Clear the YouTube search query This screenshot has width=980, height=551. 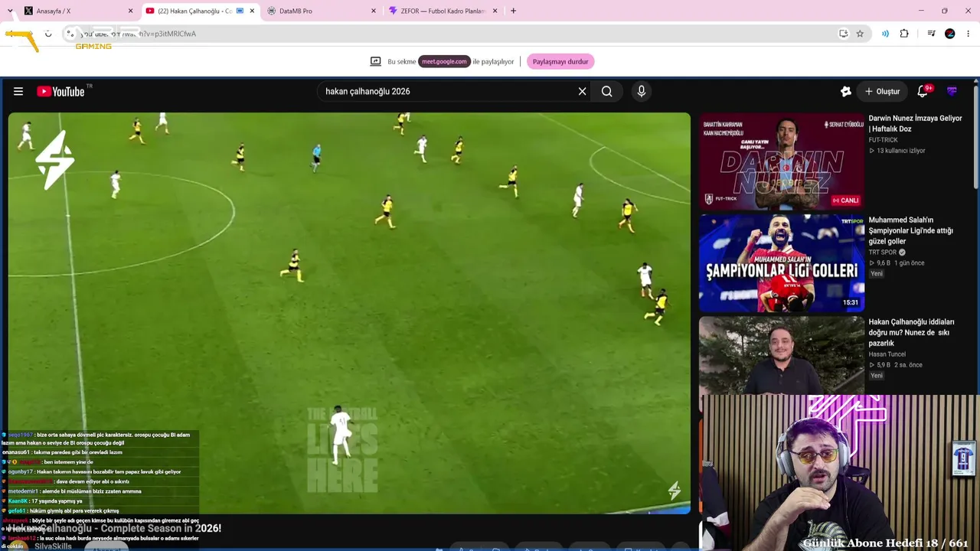pyautogui.click(x=583, y=91)
